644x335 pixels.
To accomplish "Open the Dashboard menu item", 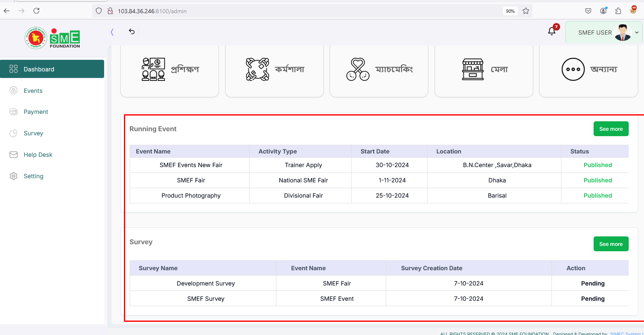I will [52, 69].
